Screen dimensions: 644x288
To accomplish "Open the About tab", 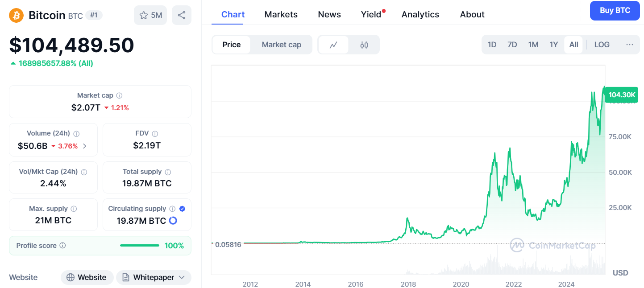I will pos(472,14).
